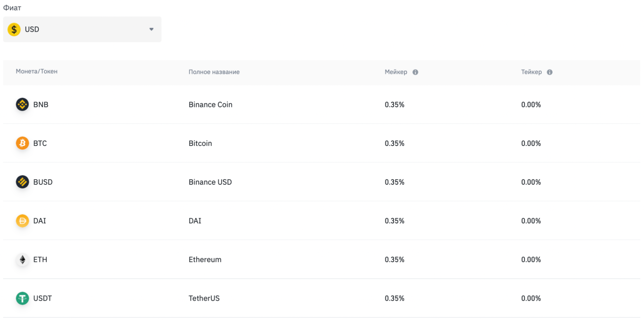The width and height of the screenshot is (644, 320).
Task: Click the Полное название column header
Action: [214, 72]
